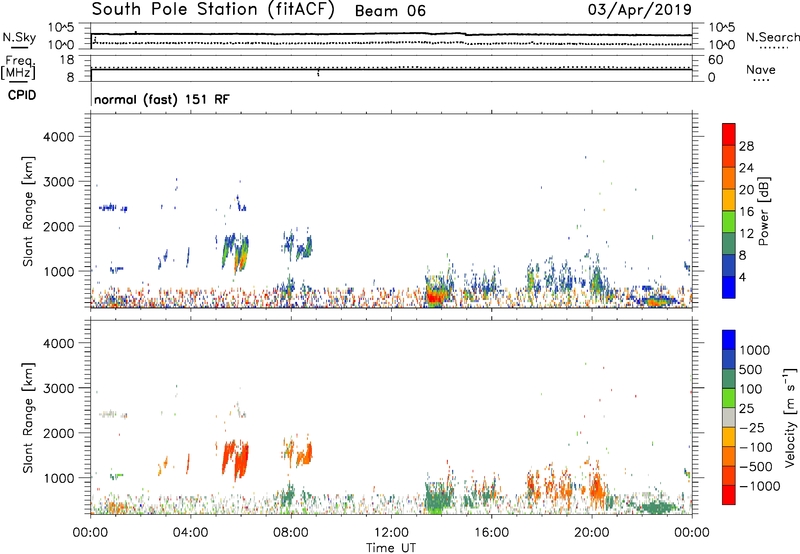The image size is (800, 554).
Task: Click the "Velocity [m s-1]" colorbar label
Action: 790,417
